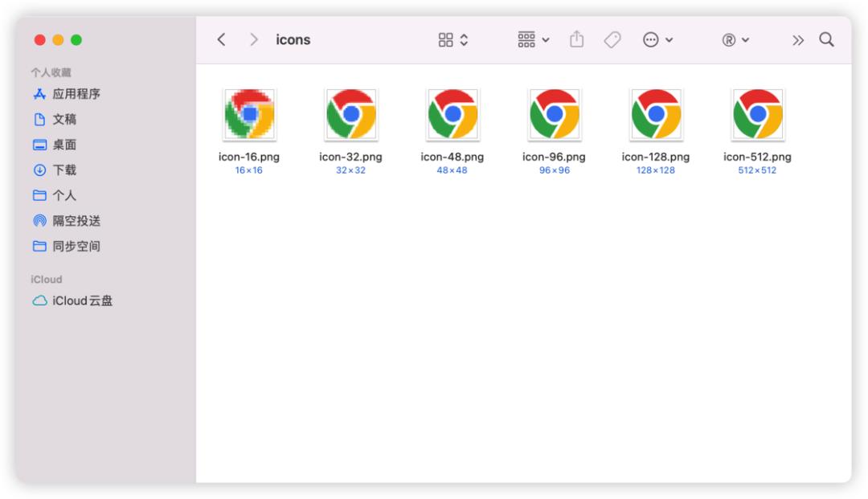Image resolution: width=868 pixels, height=499 pixels.
Task: Click the icon-16.png file name
Action: point(249,157)
